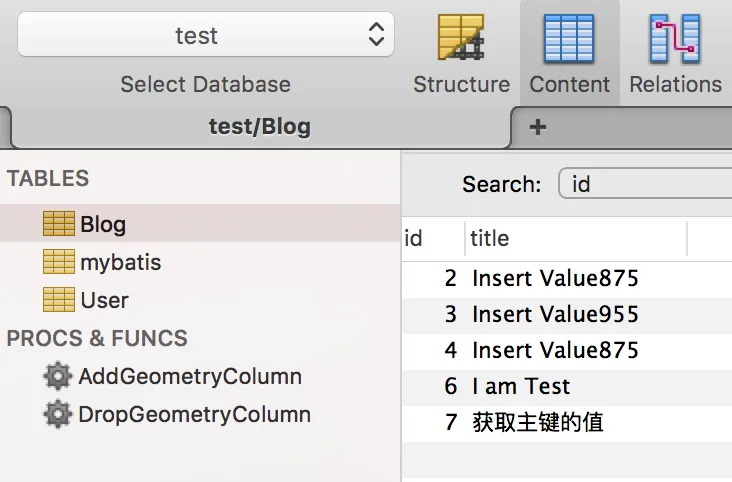Click the DropGeometryColumn gear icon

(x=58, y=414)
